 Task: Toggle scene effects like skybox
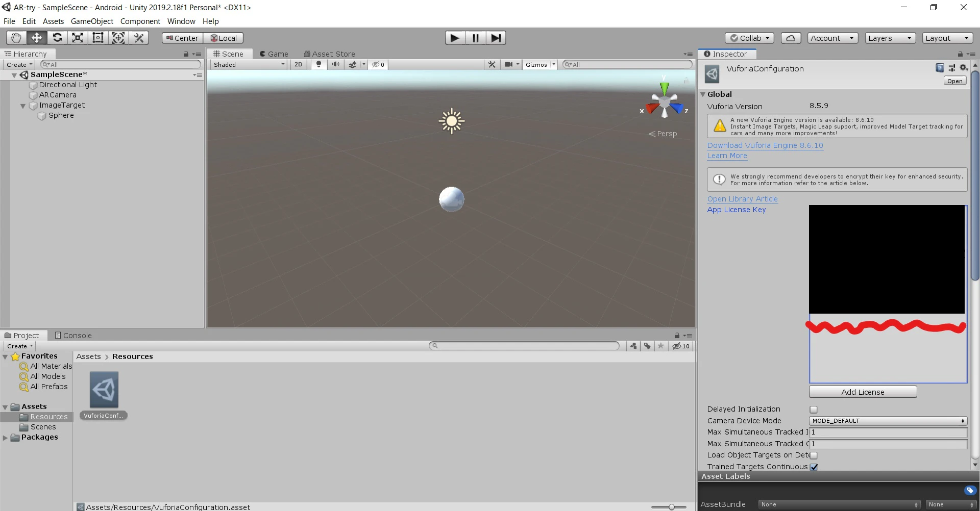click(x=352, y=65)
